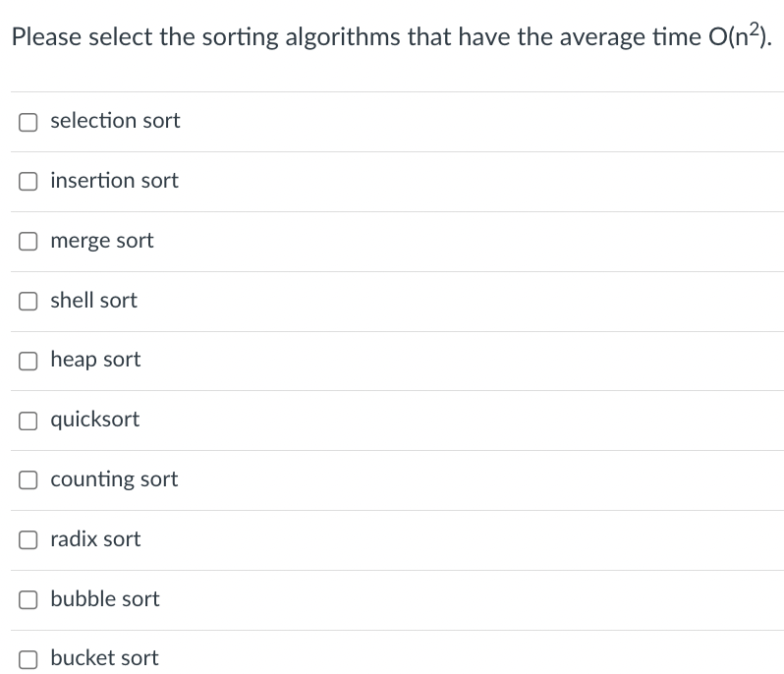Select the shell sort checkbox
This screenshot has width=784, height=674.
tap(28, 301)
